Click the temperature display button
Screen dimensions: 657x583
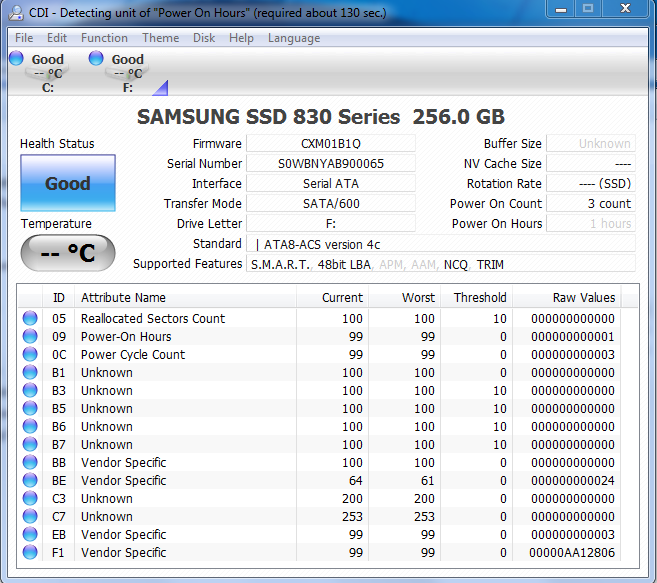(x=68, y=253)
